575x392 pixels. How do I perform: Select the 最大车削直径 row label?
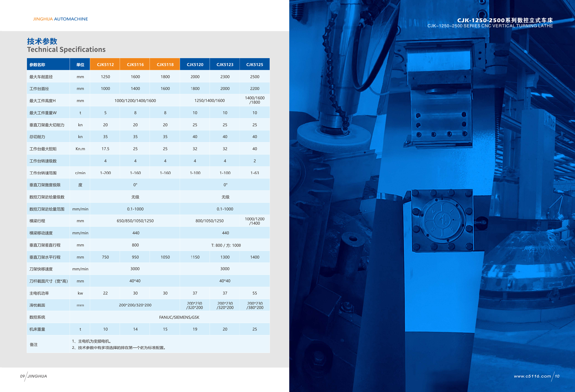click(41, 77)
